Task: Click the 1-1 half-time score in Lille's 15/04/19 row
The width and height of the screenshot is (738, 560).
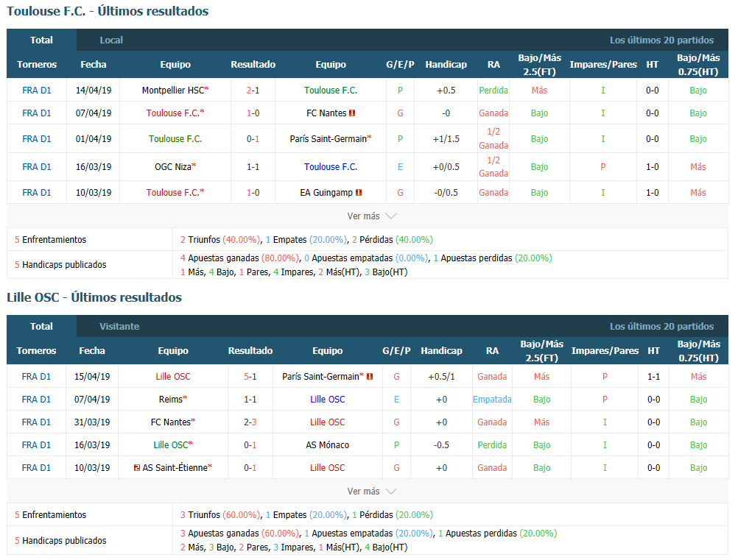Action: pyautogui.click(x=654, y=377)
